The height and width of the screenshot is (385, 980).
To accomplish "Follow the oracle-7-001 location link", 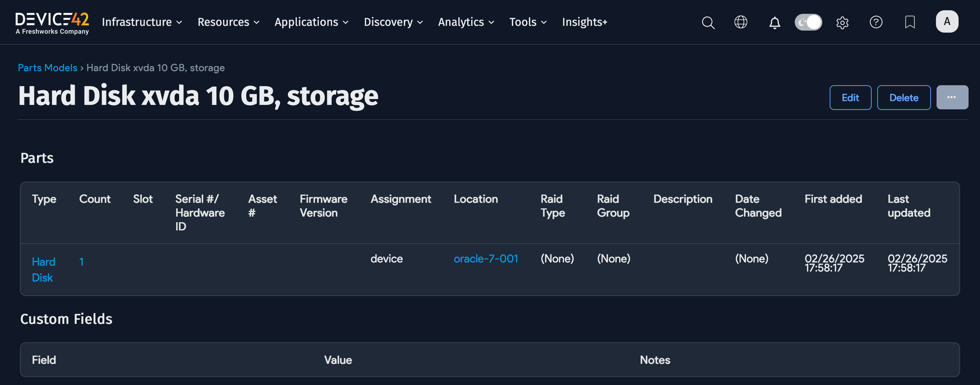I will [485, 259].
